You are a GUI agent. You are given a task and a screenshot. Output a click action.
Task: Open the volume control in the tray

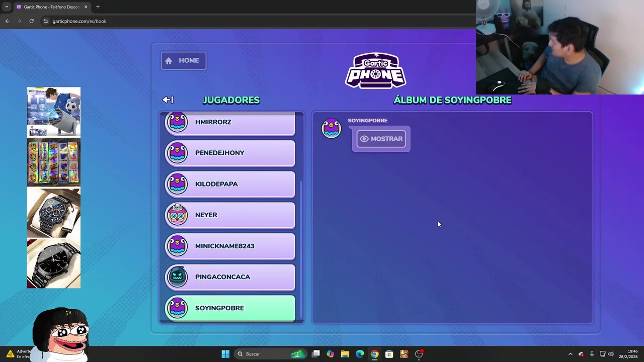tap(611, 354)
